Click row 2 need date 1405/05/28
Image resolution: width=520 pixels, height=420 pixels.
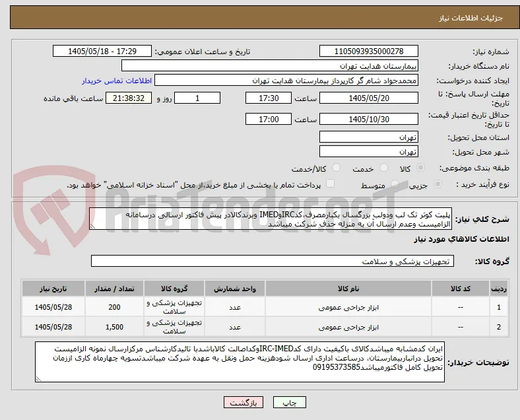click(x=53, y=327)
